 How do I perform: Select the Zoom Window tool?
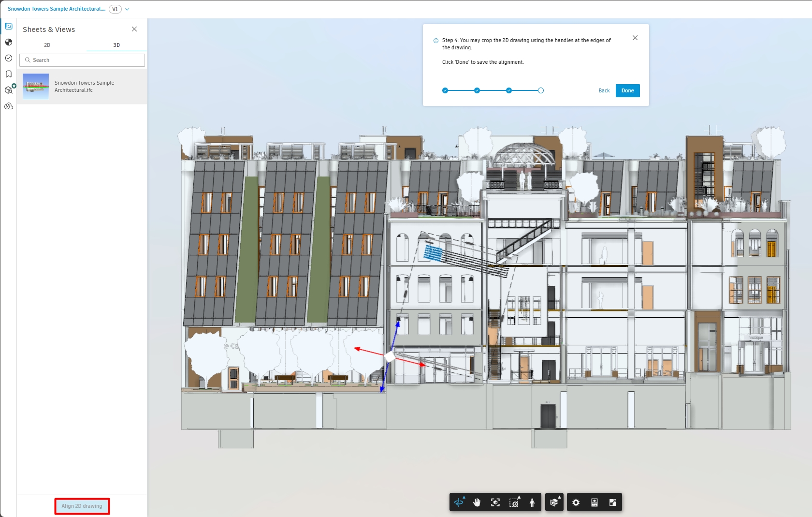pyautogui.click(x=514, y=502)
